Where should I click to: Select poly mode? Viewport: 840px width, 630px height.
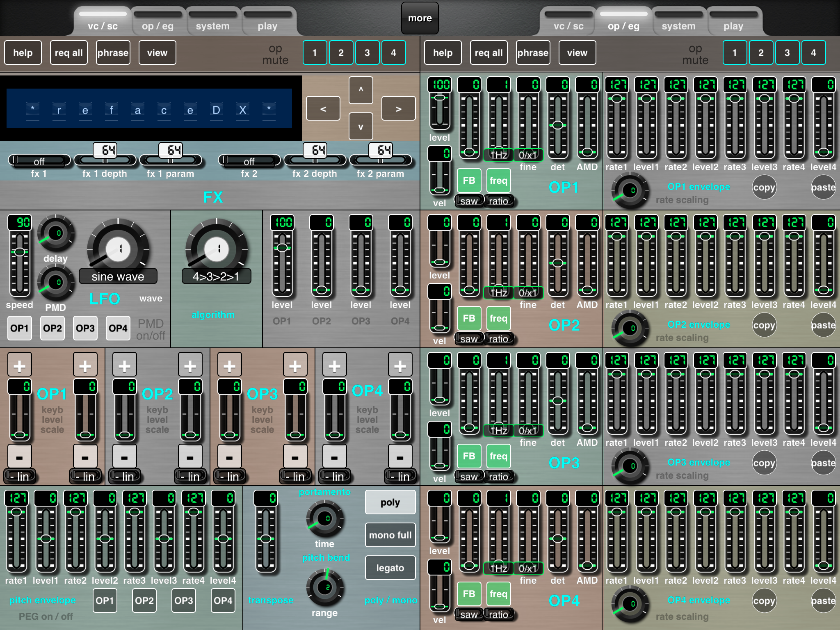click(x=390, y=502)
